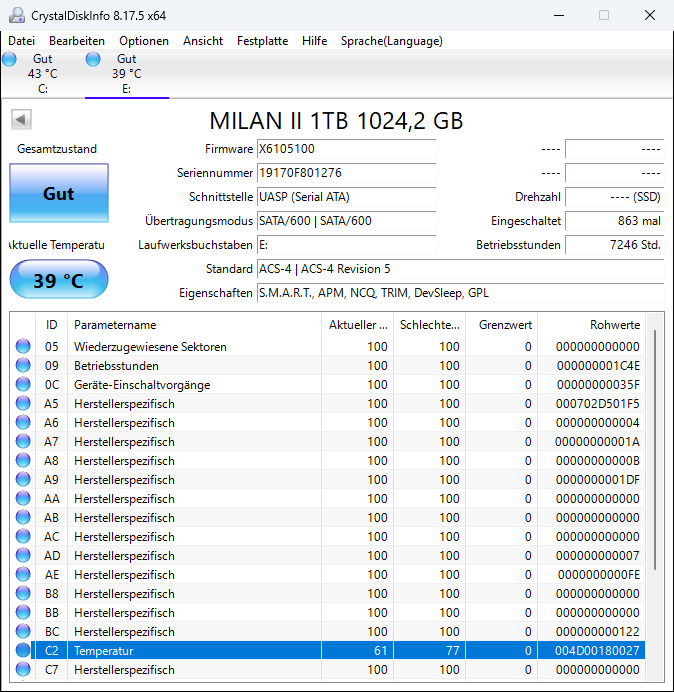The width and height of the screenshot is (674, 692).
Task: Click status circle for ID C7 row
Action: [x=23, y=669]
